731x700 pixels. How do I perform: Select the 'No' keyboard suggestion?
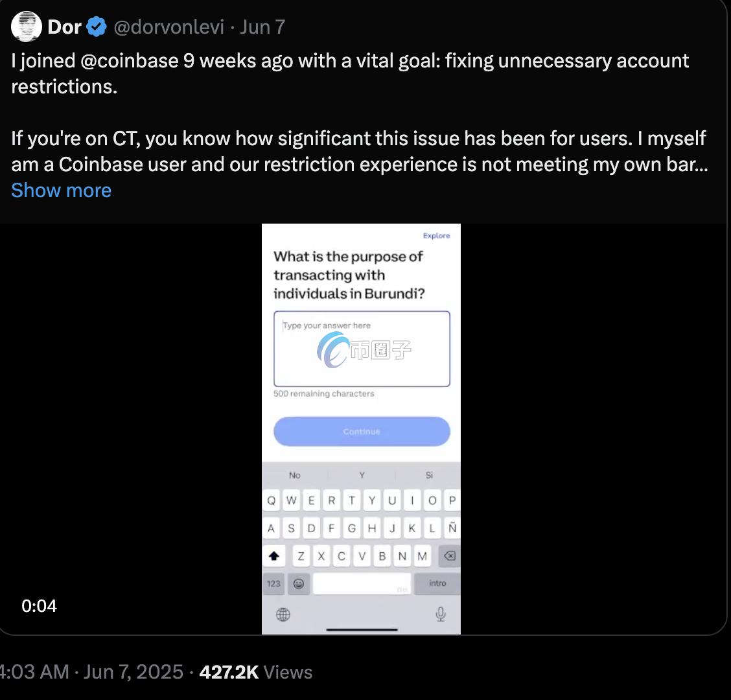295,475
